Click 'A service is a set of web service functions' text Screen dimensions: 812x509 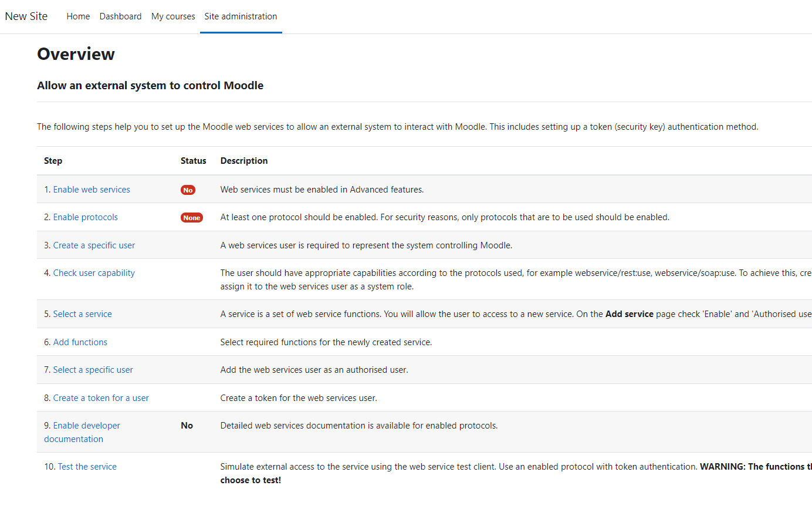[x=516, y=314]
